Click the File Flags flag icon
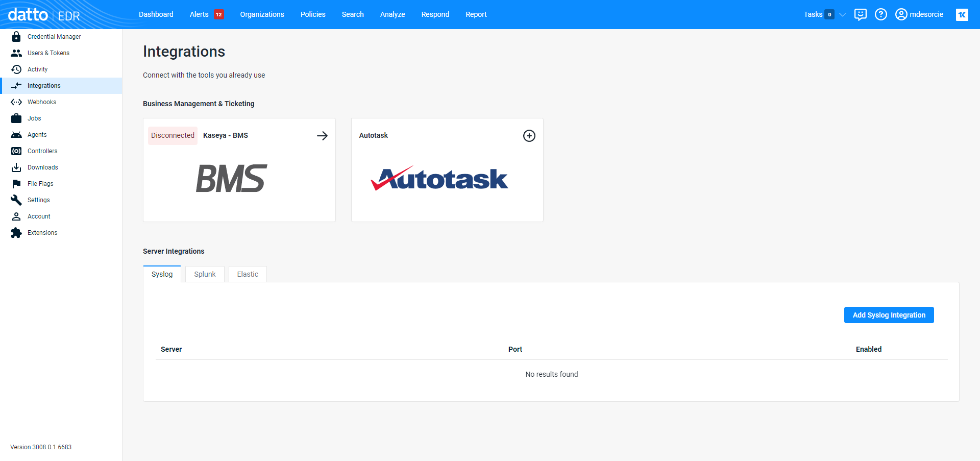The image size is (980, 461). coord(16,184)
